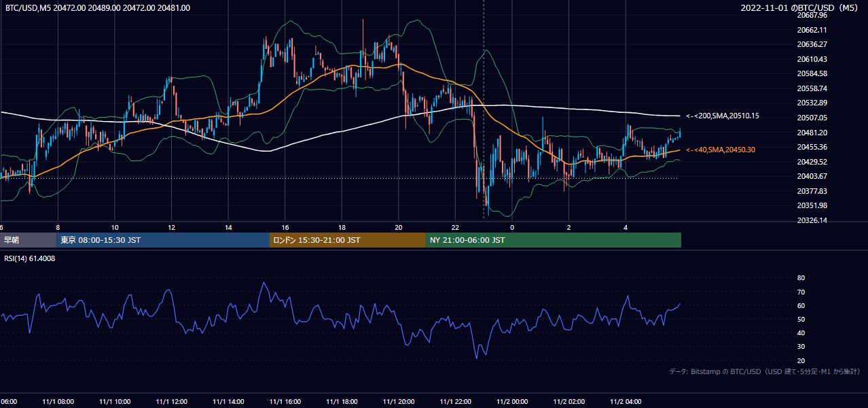The width and height of the screenshot is (868, 408).
Task: Click the 200 SMA label 20510.15
Action: click(723, 116)
